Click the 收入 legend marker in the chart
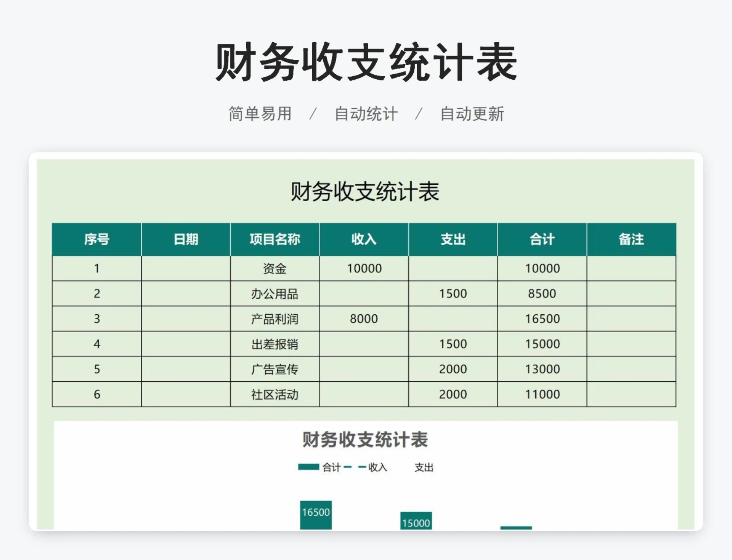 (355, 467)
